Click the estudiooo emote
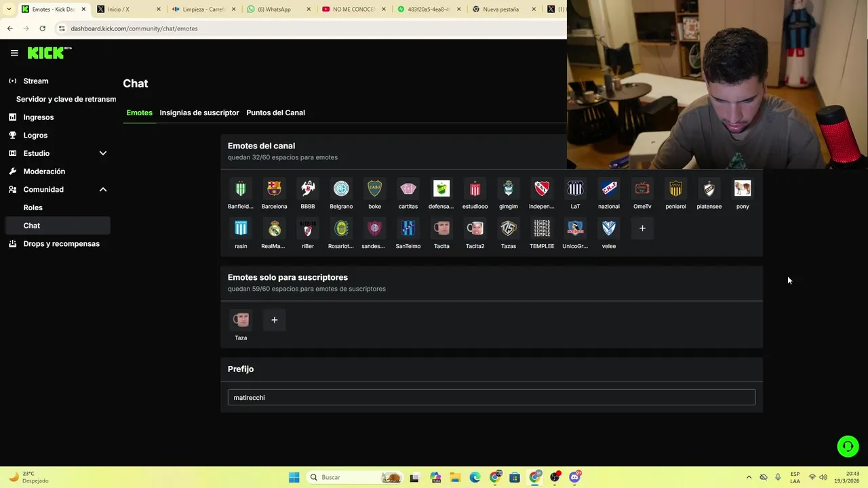868x488 pixels. click(475, 188)
